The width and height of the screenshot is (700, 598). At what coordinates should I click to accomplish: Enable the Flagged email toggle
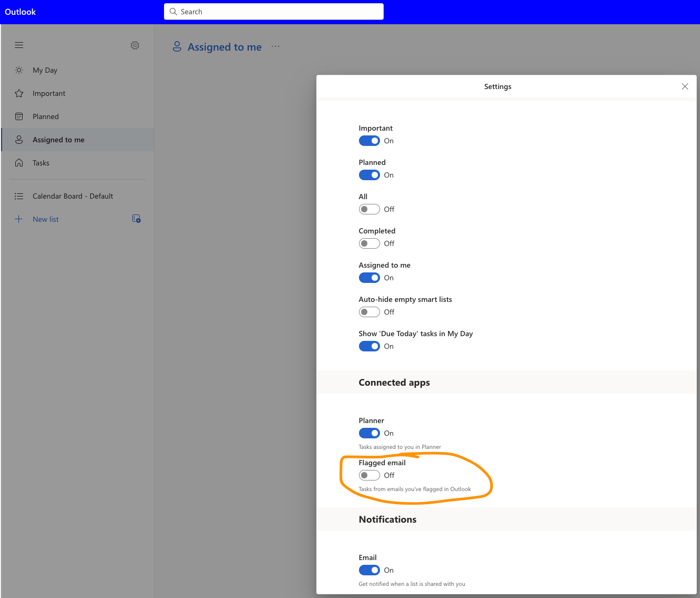369,475
